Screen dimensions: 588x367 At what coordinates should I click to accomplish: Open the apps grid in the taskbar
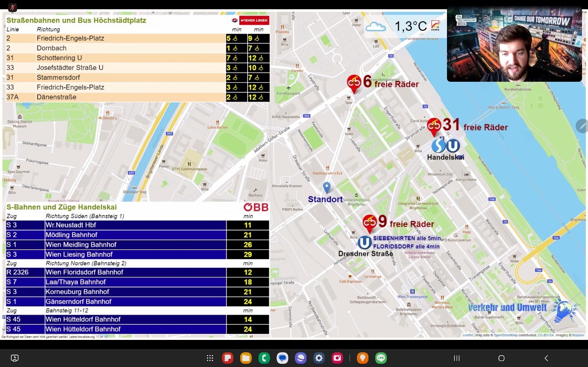tap(210, 358)
